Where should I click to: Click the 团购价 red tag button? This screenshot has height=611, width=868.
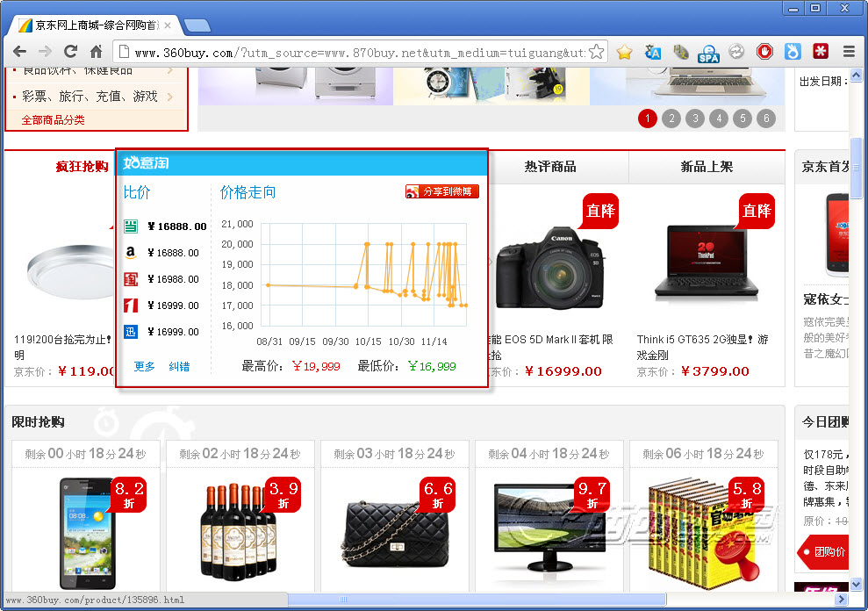click(823, 551)
